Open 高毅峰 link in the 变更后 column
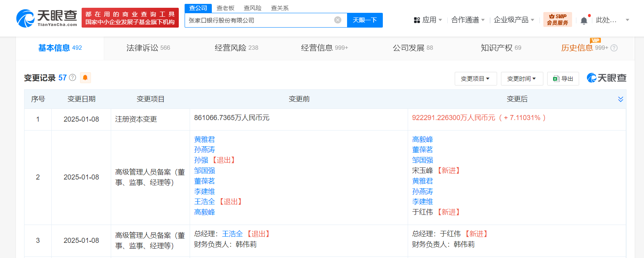644x258 pixels. 422,139
